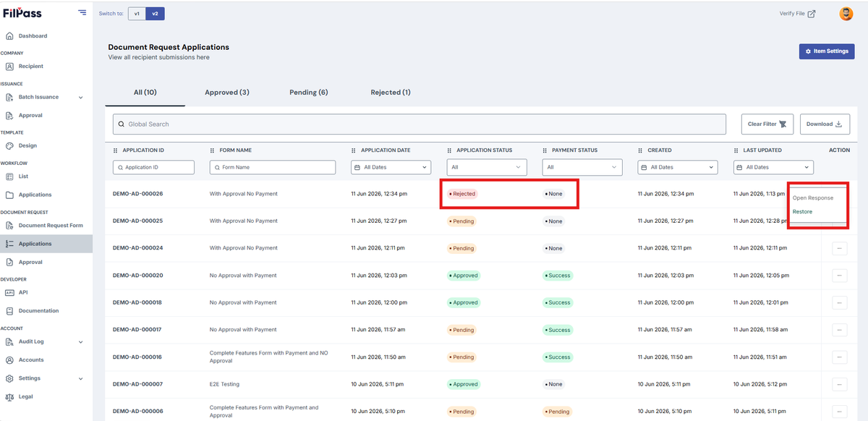Open the user avatar at top right

[x=846, y=14]
